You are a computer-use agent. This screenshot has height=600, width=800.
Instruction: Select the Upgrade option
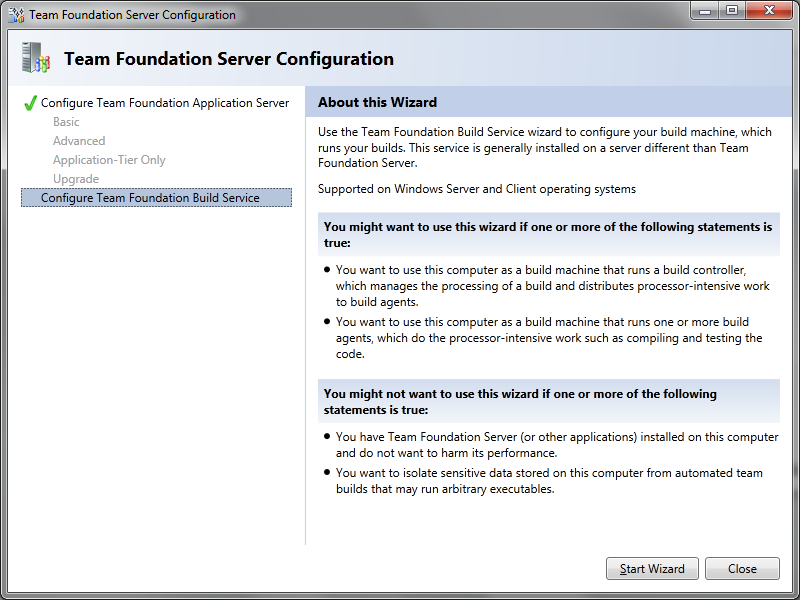(76, 179)
